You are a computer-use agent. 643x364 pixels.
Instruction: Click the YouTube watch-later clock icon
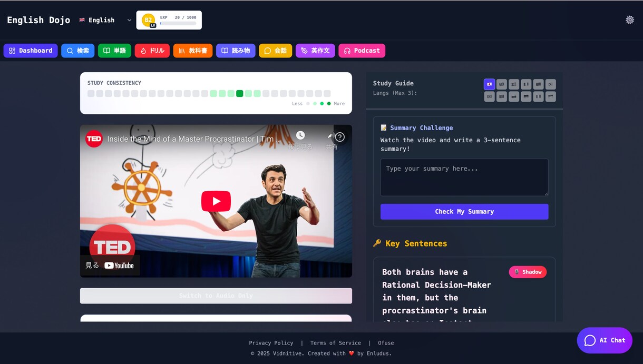pyautogui.click(x=300, y=136)
